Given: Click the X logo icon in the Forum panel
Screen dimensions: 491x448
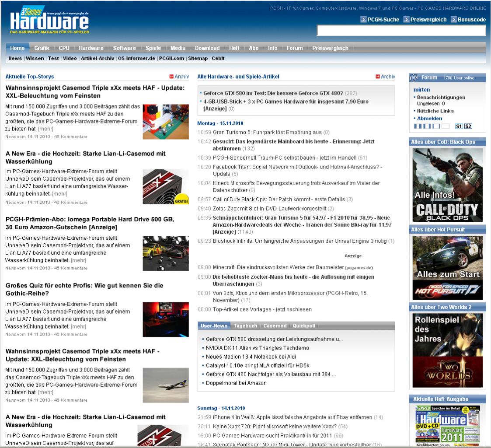Looking at the screenshot, I should click(414, 77).
